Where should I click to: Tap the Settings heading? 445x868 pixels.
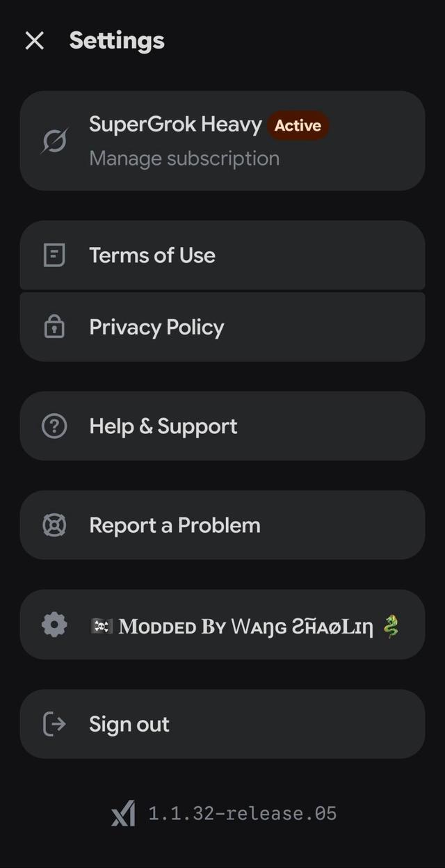(x=116, y=40)
